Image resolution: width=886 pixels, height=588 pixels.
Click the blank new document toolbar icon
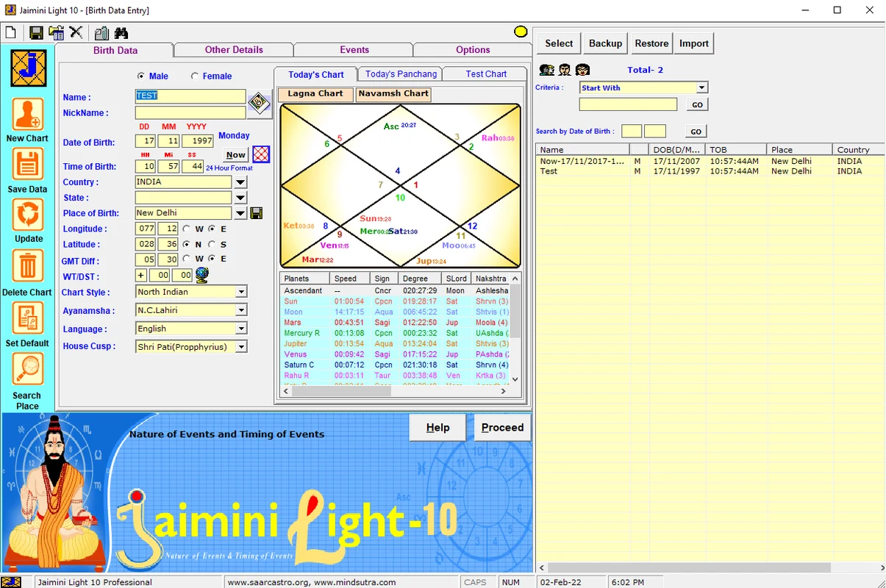(11, 32)
